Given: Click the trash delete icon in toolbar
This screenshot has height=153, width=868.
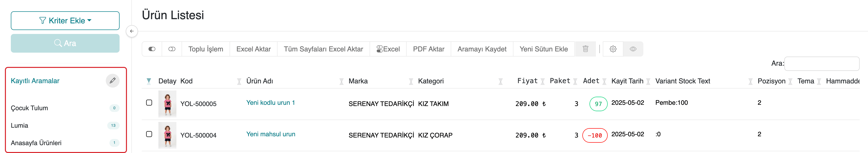Looking at the screenshot, I should [x=585, y=49].
